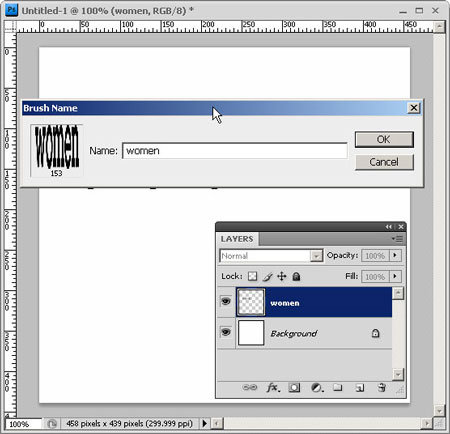Screen dimensions: 450x434
Task: Hide the women layer with its eye icon
Action: [226, 302]
